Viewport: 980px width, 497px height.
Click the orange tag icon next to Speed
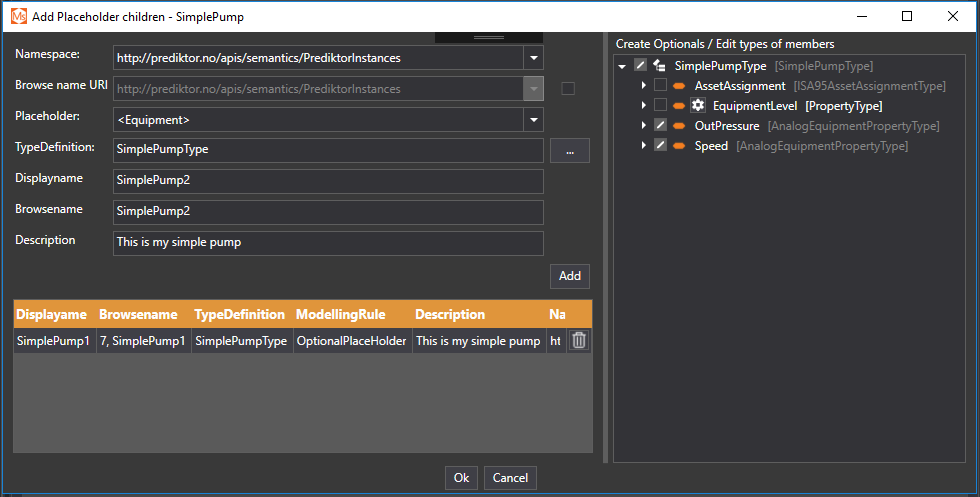679,146
